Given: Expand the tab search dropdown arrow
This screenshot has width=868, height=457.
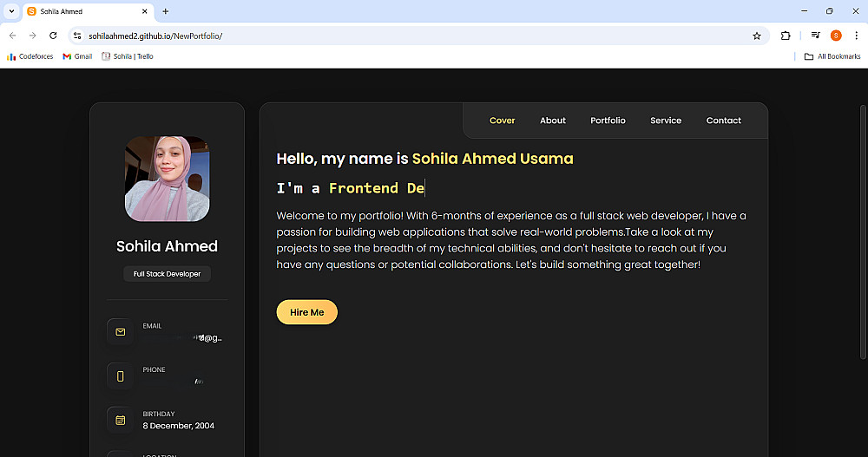Looking at the screenshot, I should pyautogui.click(x=10, y=11).
